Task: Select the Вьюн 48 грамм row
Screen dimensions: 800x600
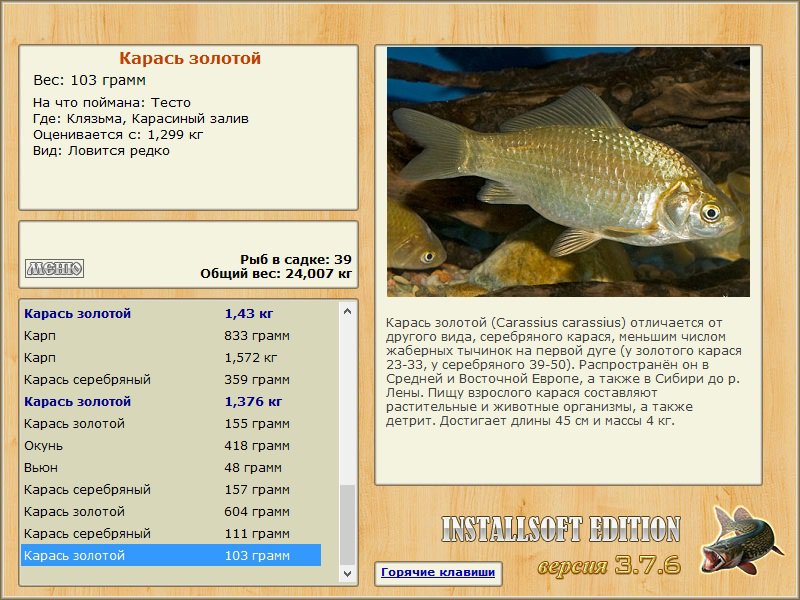Action: tap(171, 467)
